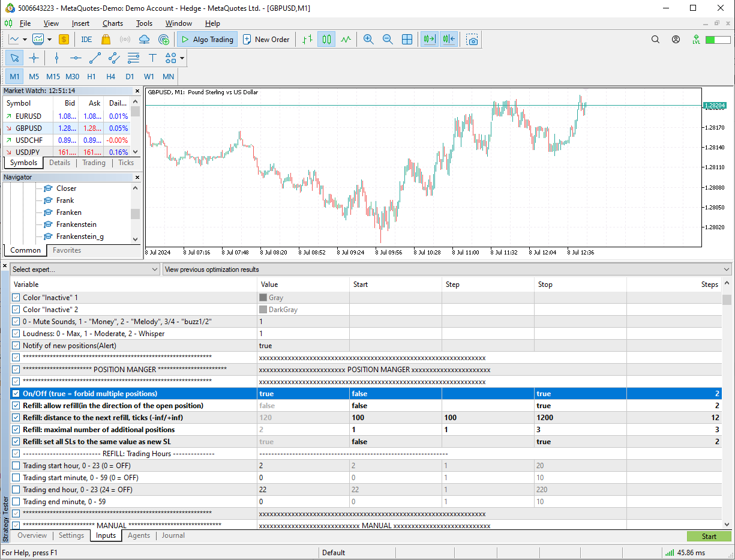Open the Charts menu
Viewport: 735px width, 560px height.
tap(112, 23)
